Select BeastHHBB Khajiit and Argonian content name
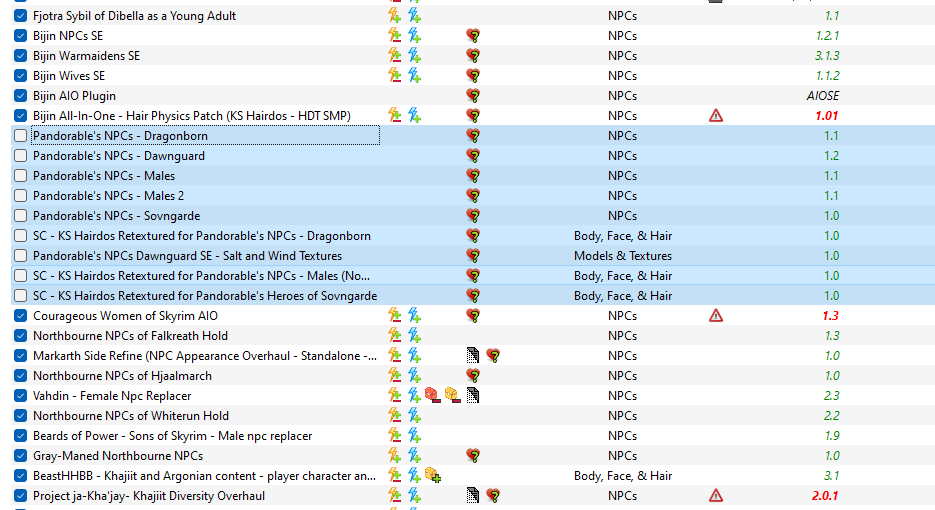The width and height of the screenshot is (935, 510). (204, 475)
